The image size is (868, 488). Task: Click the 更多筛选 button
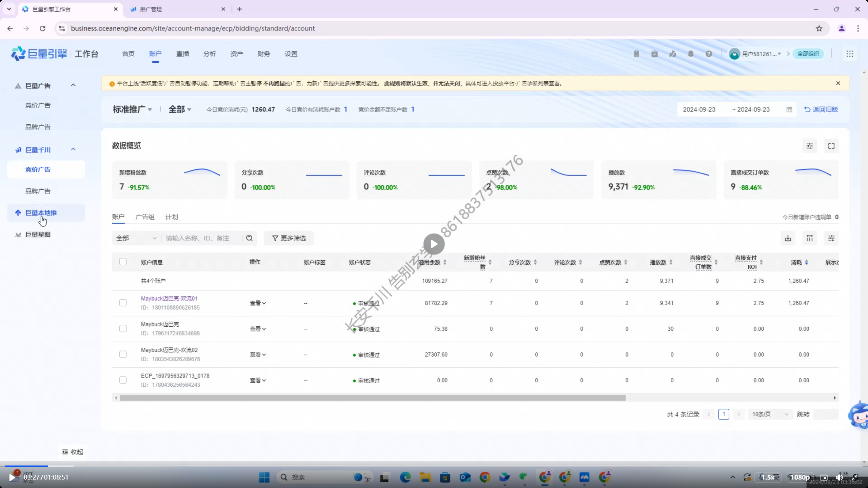(x=289, y=238)
